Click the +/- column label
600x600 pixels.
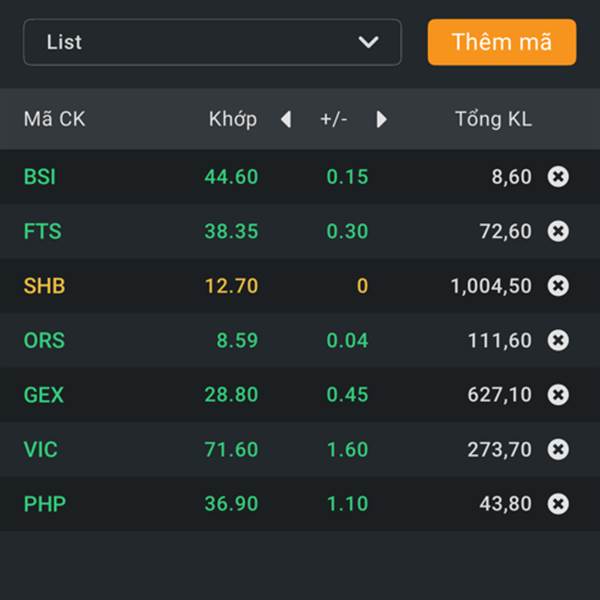pyautogui.click(x=334, y=119)
